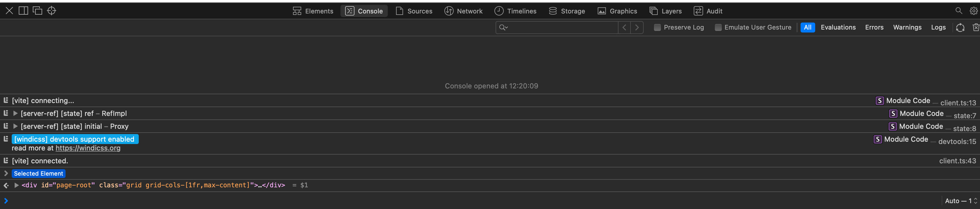The image size is (980, 209).
Task: Click the circular refresh icon near Logs
Action: 960,28
